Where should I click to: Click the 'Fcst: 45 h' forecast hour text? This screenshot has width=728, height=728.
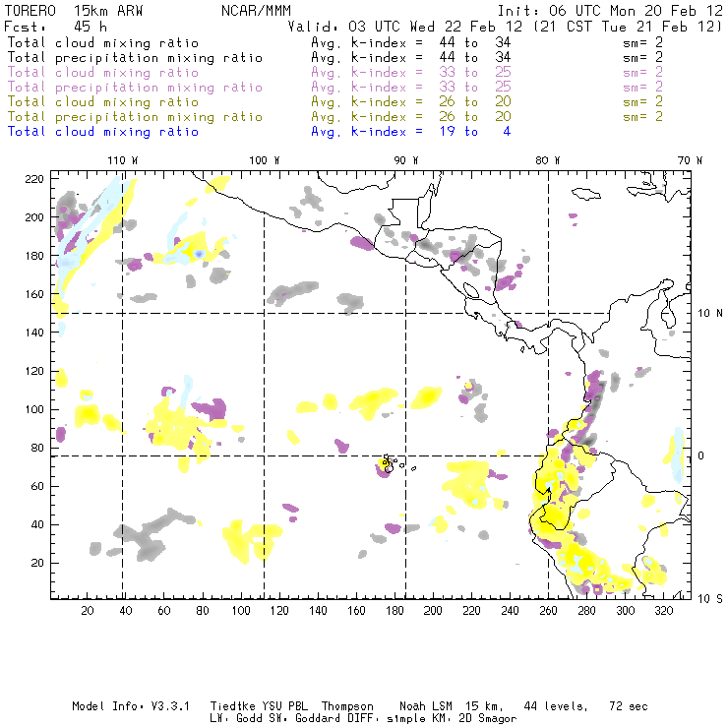click(55, 27)
